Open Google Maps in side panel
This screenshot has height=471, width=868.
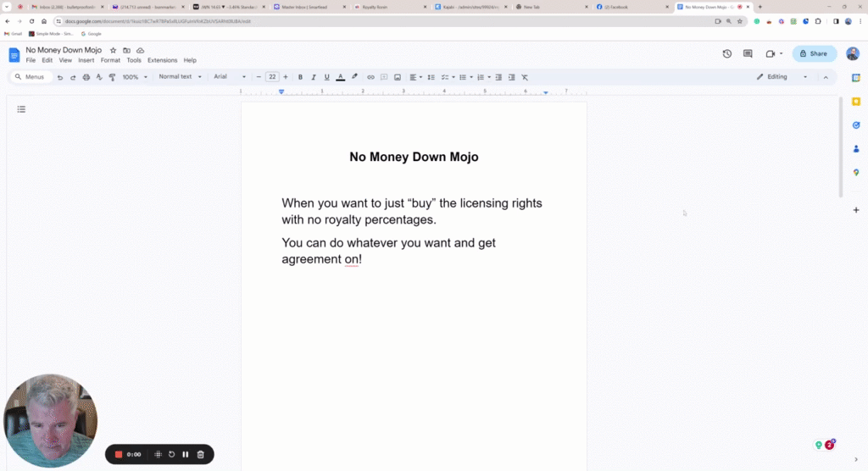pos(856,173)
